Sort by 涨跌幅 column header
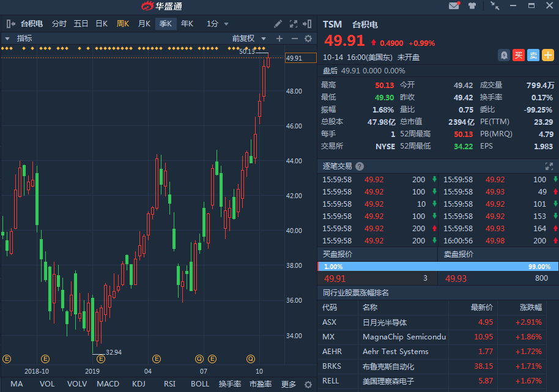This screenshot has height=392, width=559. 531,307
